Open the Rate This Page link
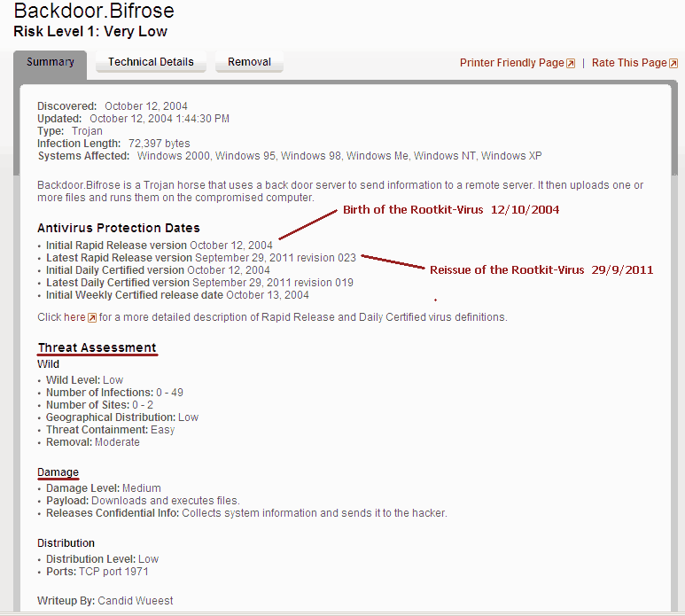This screenshot has height=616, width=685. 628,63
